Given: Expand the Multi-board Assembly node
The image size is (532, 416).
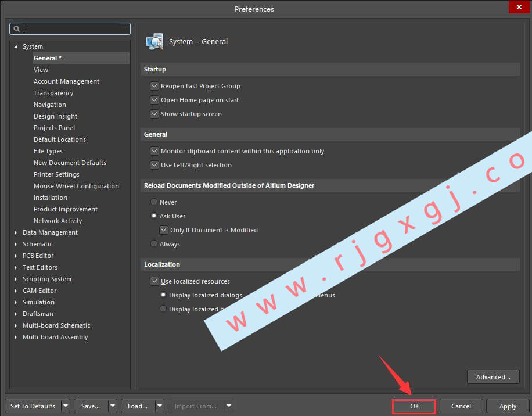Looking at the screenshot, I should pyautogui.click(x=16, y=338).
